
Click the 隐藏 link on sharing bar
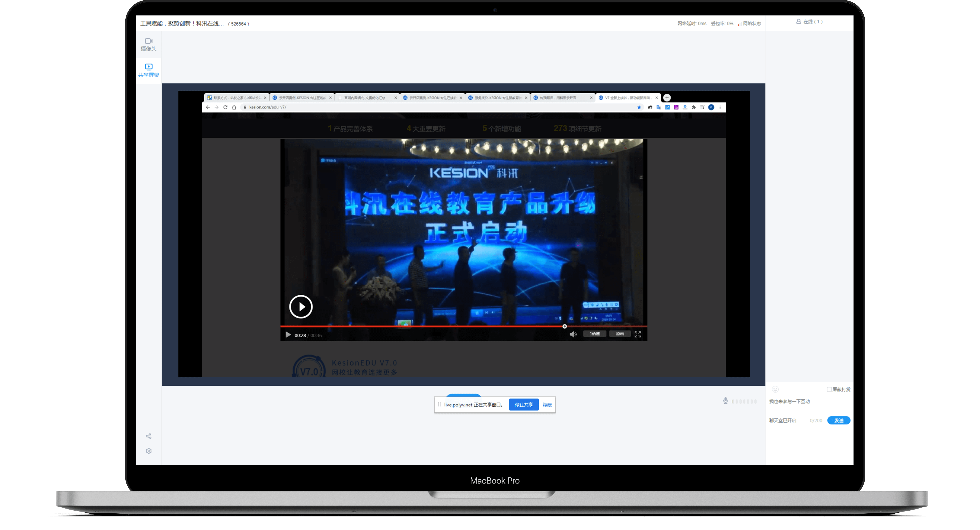pyautogui.click(x=547, y=405)
